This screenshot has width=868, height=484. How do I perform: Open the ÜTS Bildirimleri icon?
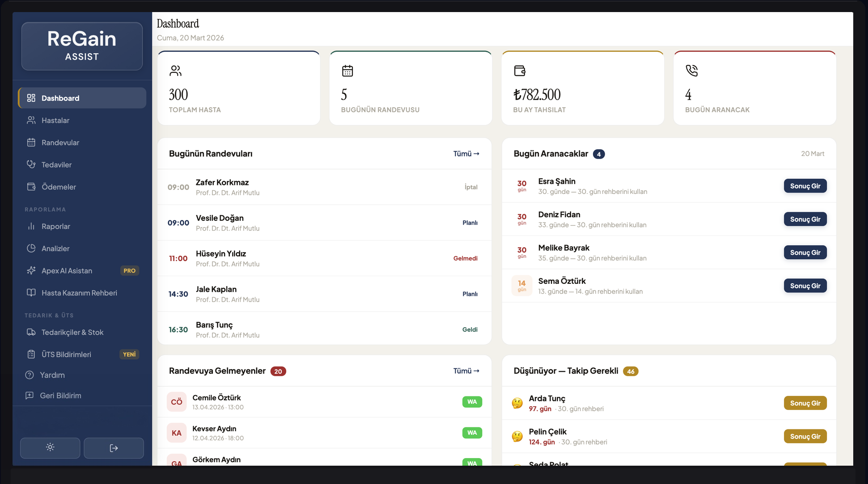31,354
